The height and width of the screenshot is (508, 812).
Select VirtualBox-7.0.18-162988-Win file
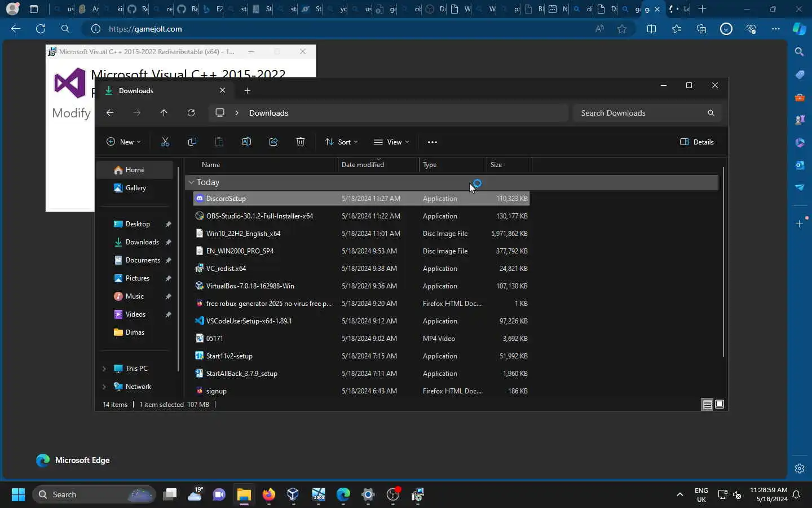(361, 286)
